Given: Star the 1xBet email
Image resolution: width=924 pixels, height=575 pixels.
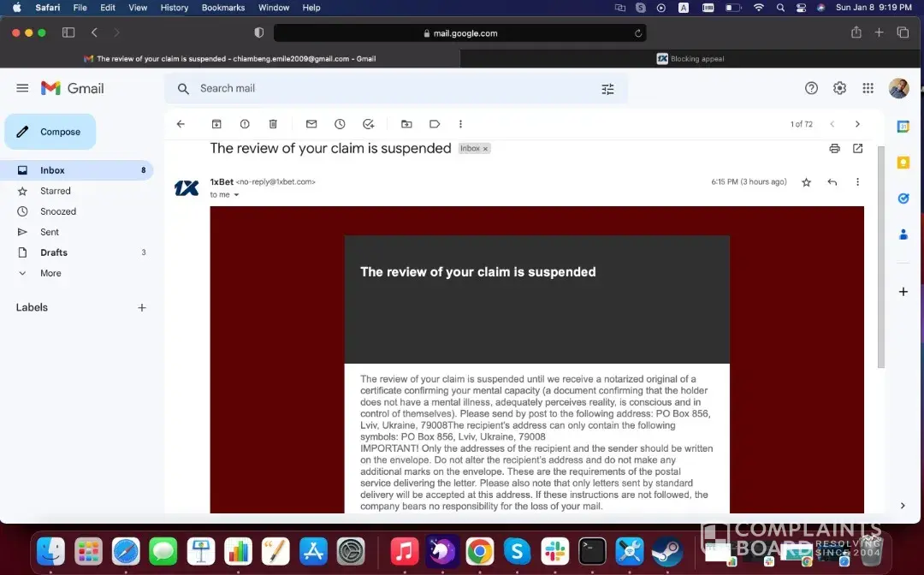Looking at the screenshot, I should click(x=806, y=182).
